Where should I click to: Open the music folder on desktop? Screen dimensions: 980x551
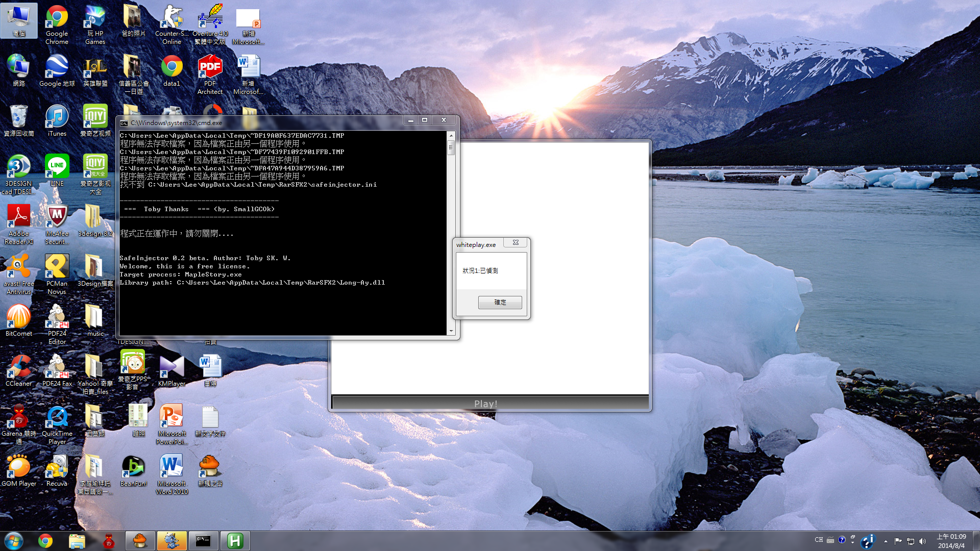pos(95,320)
